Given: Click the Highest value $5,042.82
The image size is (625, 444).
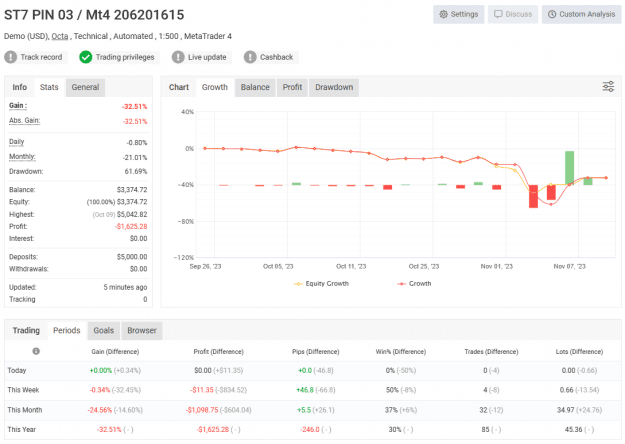Looking at the screenshot, I should 132,214.
